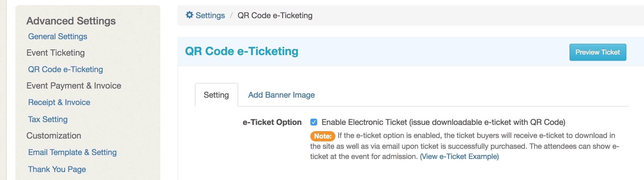Open the View e-Ticket Example link
The height and width of the screenshot is (180, 644).
(x=460, y=156)
